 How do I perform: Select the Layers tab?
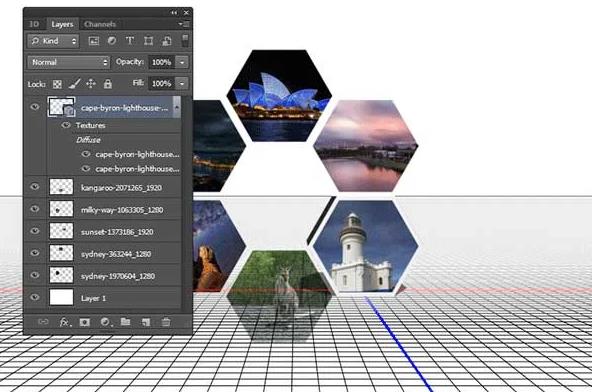click(x=62, y=24)
